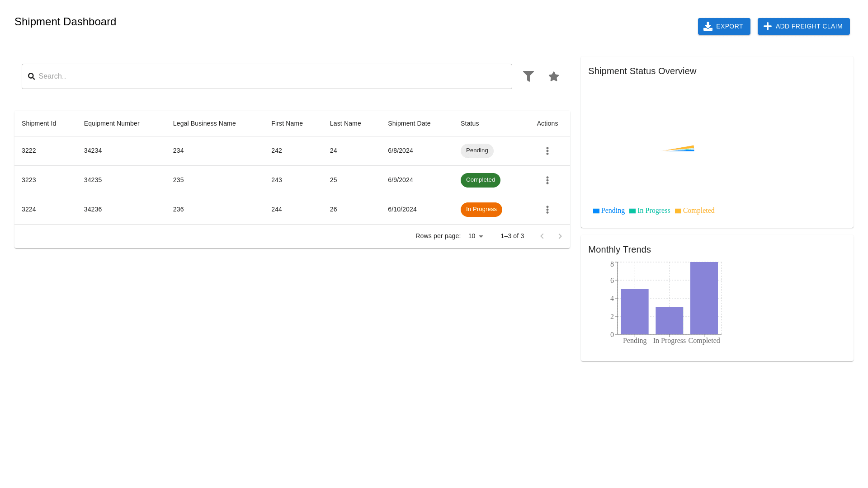868x488 pixels.
Task: Toggle Pending legend in status chart
Action: coord(609,211)
